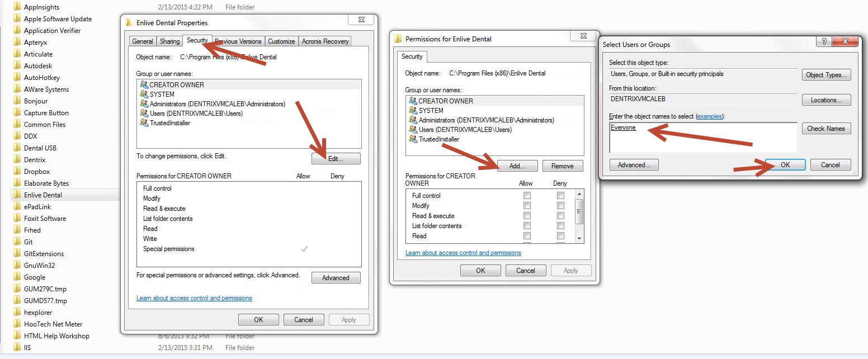Check Allow for Read & execute
868x359 pixels.
coord(527,216)
